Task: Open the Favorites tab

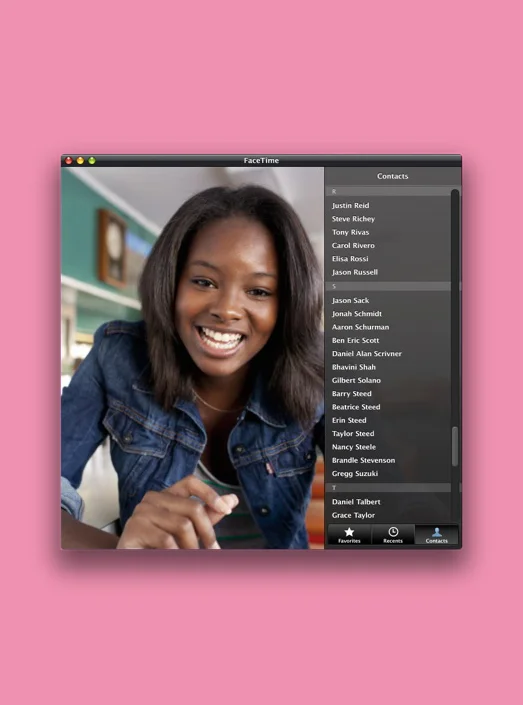Action: coord(349,535)
